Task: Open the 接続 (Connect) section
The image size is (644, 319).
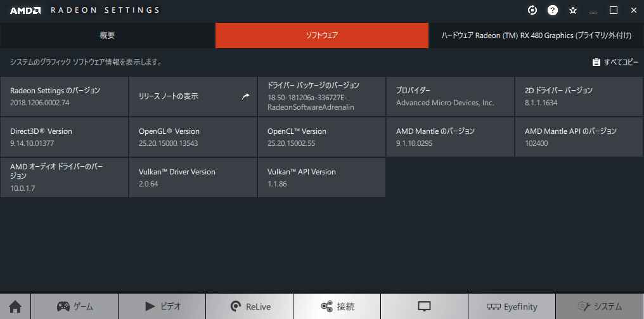Action: pyautogui.click(x=337, y=306)
